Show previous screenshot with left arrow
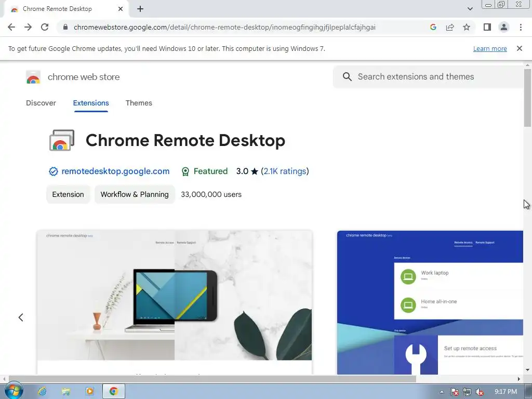 pos(21,317)
